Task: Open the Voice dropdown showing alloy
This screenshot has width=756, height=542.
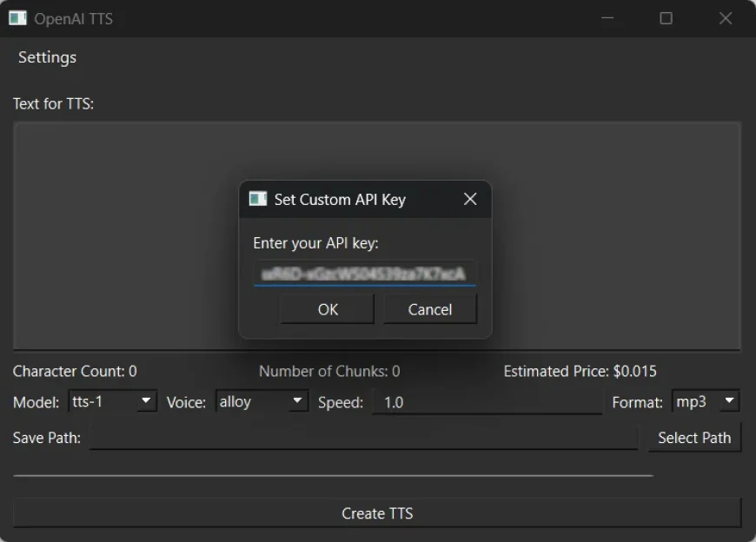Action: [x=262, y=400]
